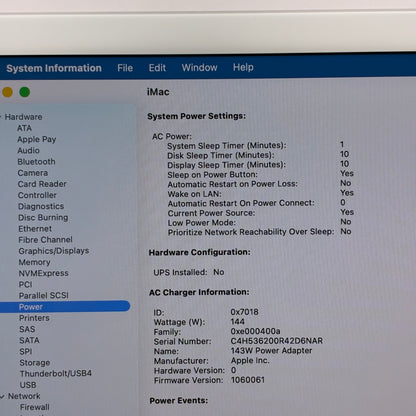Select Storage in the sidebar
The image size is (416, 416).
click(x=35, y=363)
